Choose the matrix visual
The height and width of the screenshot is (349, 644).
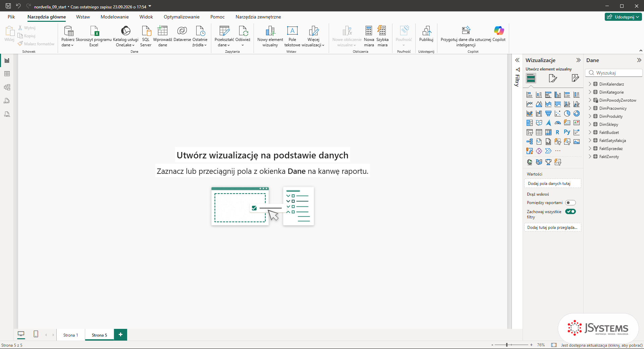point(548,132)
